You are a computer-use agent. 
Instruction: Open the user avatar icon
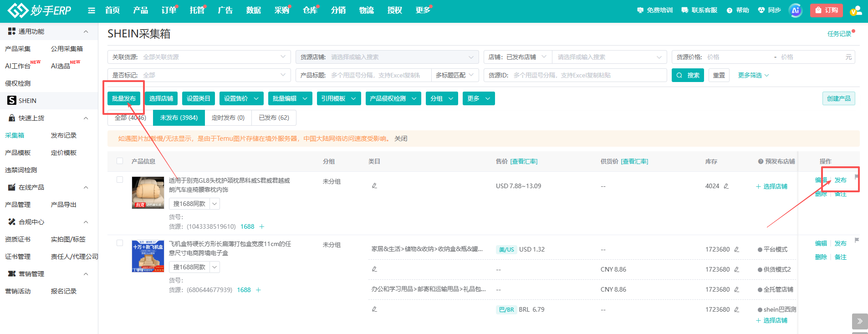pyautogui.click(x=856, y=10)
